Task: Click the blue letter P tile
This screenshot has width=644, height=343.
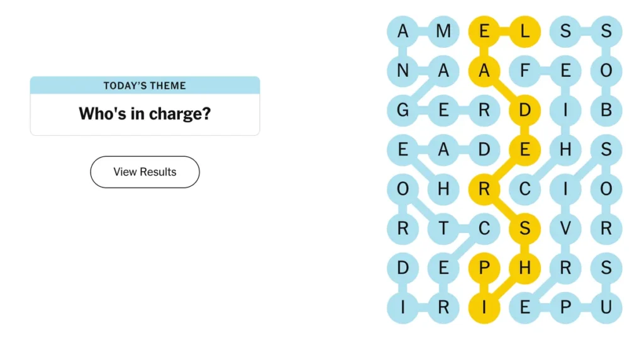Action: coord(565,307)
